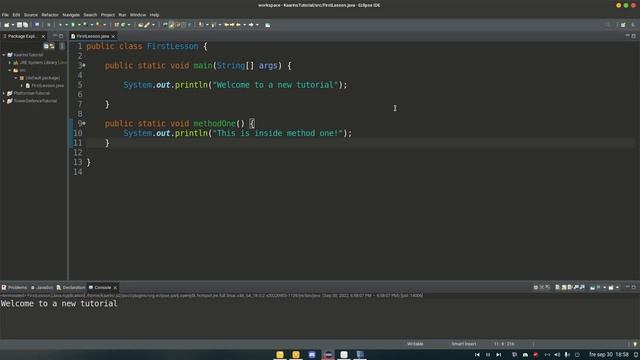The height and width of the screenshot is (360, 640).
Task: Open the dropdown arrow beside the New icon
Action: coord(12,25)
